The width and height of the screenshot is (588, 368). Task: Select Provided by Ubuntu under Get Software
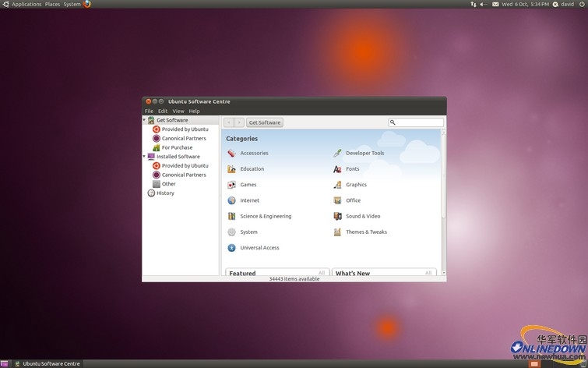(x=185, y=129)
